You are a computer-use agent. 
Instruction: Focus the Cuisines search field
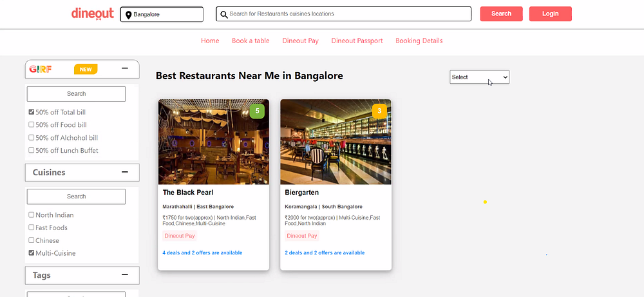tap(76, 196)
